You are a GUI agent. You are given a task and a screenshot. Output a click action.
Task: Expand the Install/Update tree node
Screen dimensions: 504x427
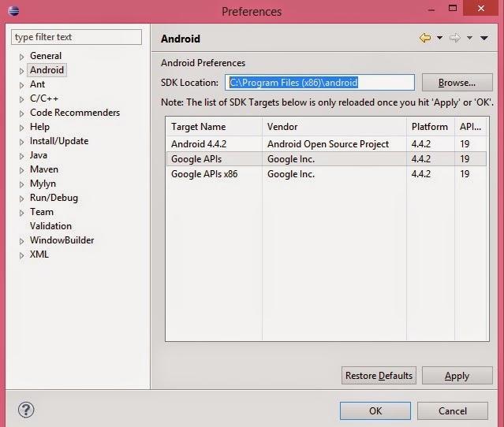21,142
